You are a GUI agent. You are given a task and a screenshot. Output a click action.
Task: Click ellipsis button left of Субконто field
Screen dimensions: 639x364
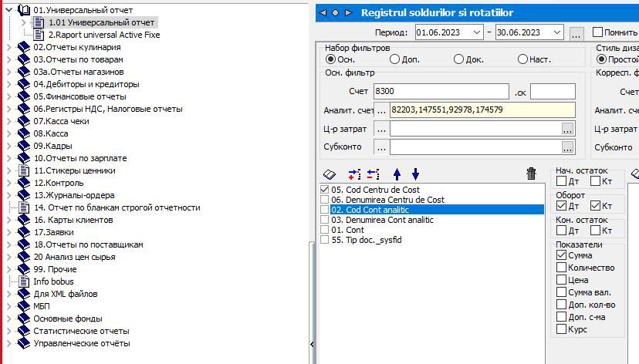381,147
